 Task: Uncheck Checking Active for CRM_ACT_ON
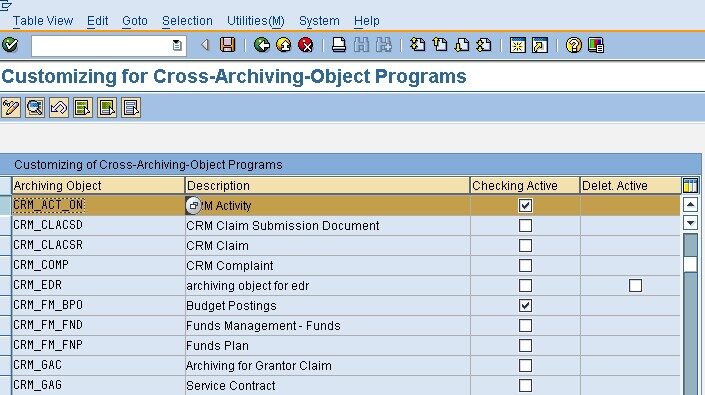click(525, 205)
